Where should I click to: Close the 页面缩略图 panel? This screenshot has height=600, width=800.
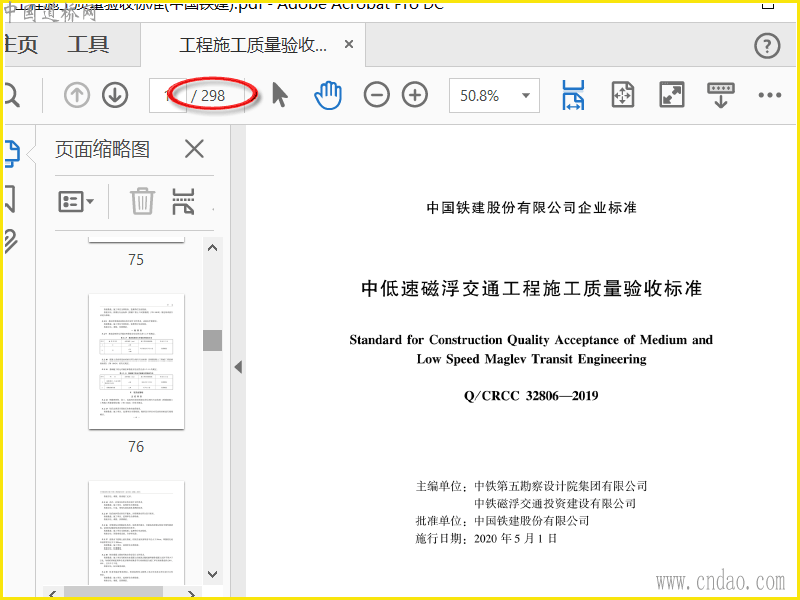(194, 149)
